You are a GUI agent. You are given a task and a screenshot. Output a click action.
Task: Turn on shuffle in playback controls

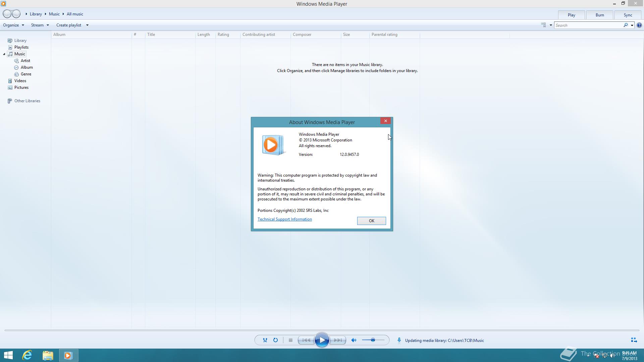(x=265, y=340)
